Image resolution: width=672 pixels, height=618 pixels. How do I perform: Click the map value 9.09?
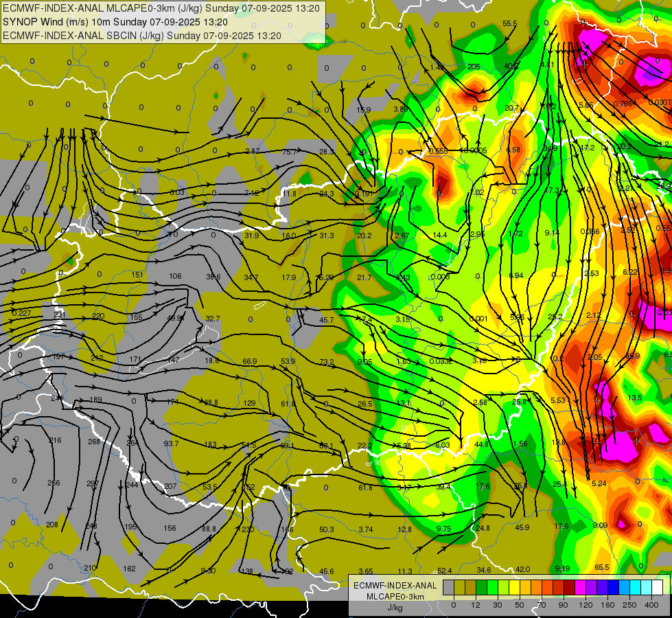click(599, 525)
